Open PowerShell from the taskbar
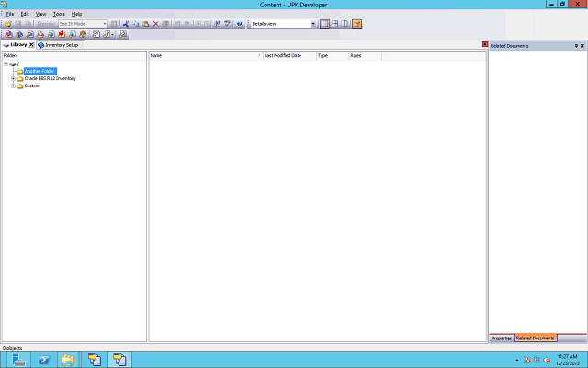Viewport: 588px width, 368px height. coord(44,360)
